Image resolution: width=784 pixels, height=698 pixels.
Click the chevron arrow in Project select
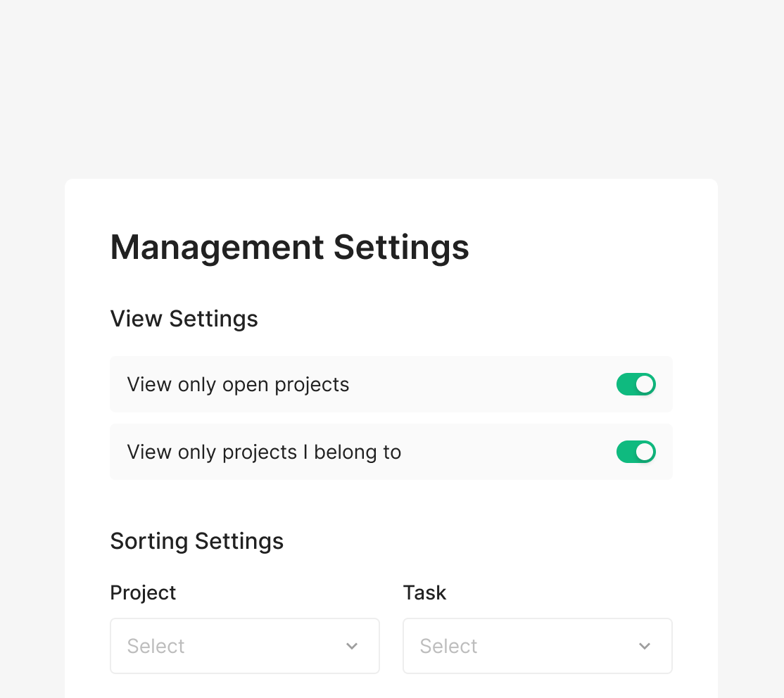(x=352, y=646)
